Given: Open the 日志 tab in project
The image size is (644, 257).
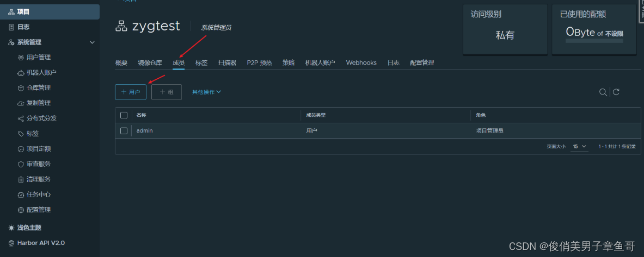Looking at the screenshot, I should [394, 62].
